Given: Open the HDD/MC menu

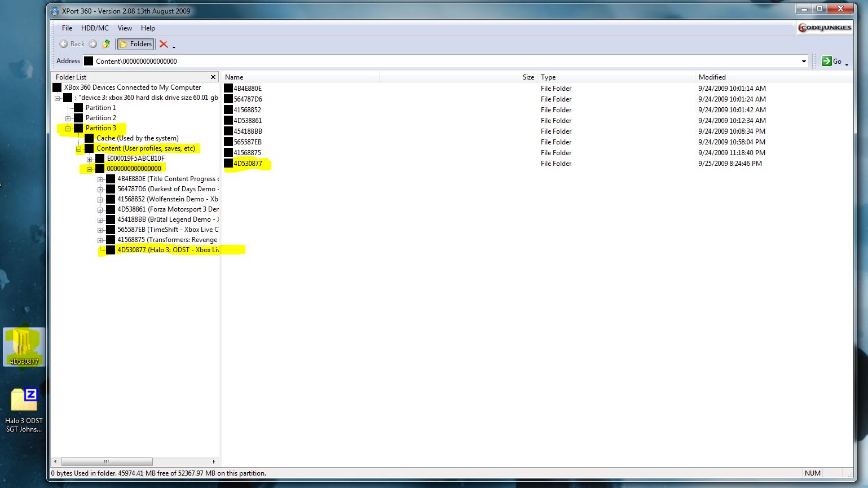Looking at the screenshot, I should 95,28.
